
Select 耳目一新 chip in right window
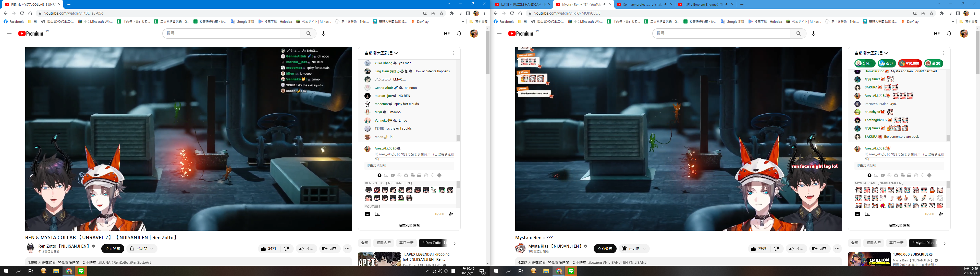click(896, 243)
